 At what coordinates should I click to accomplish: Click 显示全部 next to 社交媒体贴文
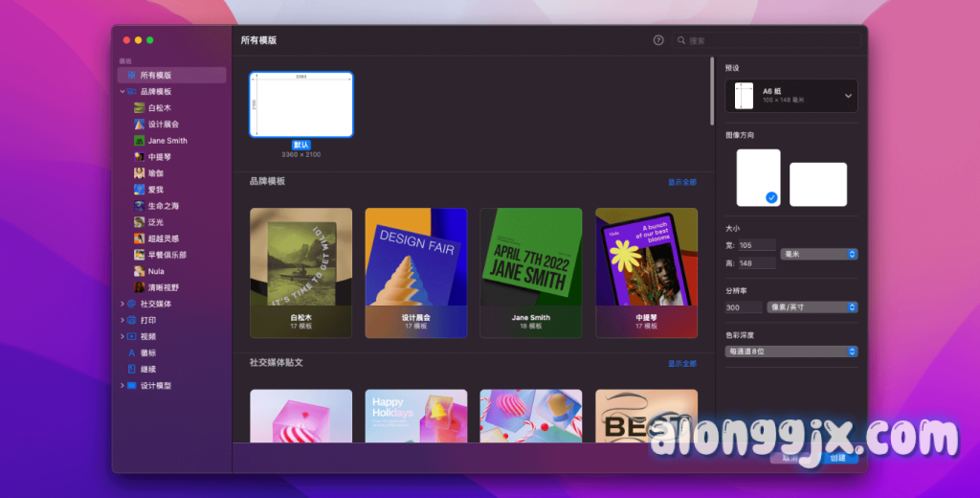(x=681, y=364)
